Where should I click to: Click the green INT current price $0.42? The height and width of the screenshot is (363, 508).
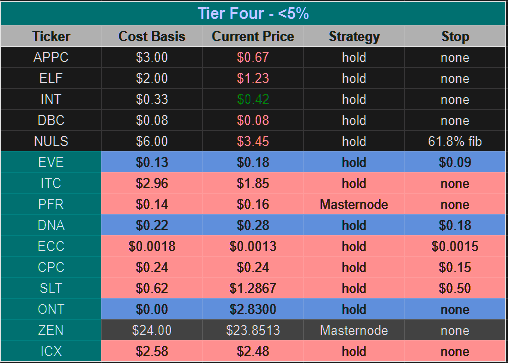(253, 99)
